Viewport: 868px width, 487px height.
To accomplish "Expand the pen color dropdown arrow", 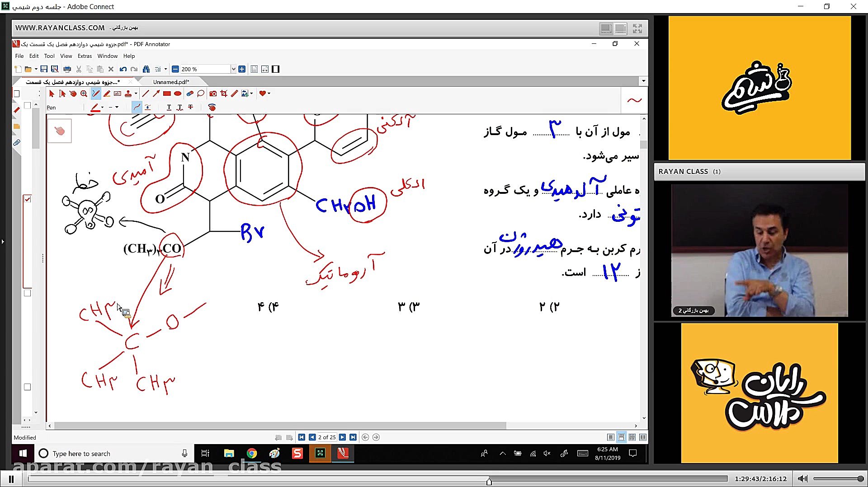I will pos(102,107).
